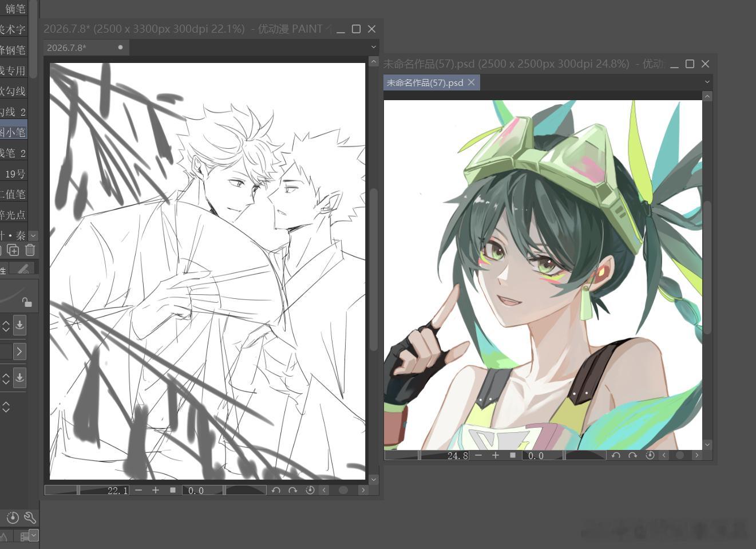The height and width of the screenshot is (549, 756).
Task: Select the 19号 brush in sub tool list
Action: (14, 173)
